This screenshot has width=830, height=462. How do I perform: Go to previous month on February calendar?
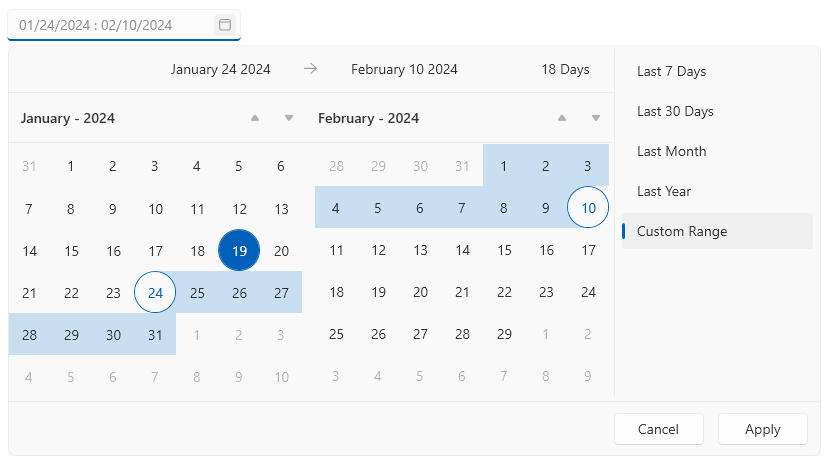pyautogui.click(x=562, y=118)
